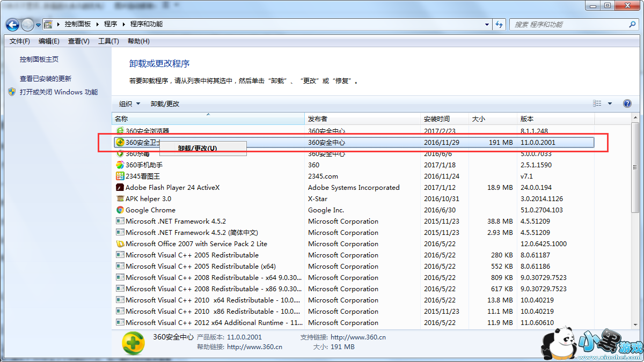Click the shield icon beside Windows 功能
Viewport: 644px width, 362px height.
click(x=12, y=92)
